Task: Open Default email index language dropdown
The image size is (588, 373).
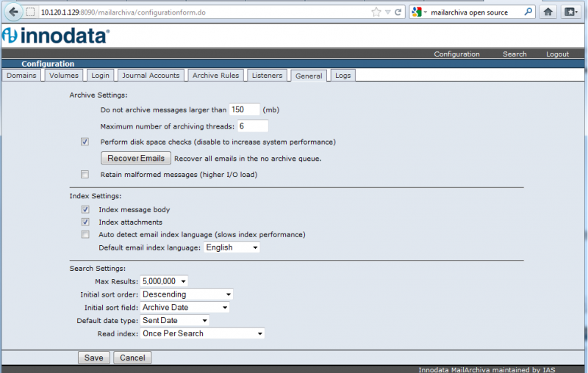Action: coord(232,247)
